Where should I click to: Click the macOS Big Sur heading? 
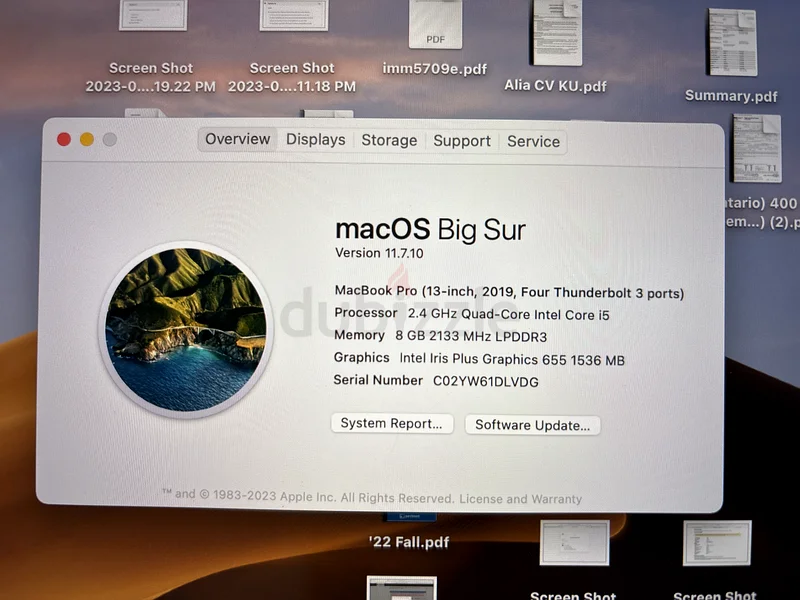(x=430, y=229)
